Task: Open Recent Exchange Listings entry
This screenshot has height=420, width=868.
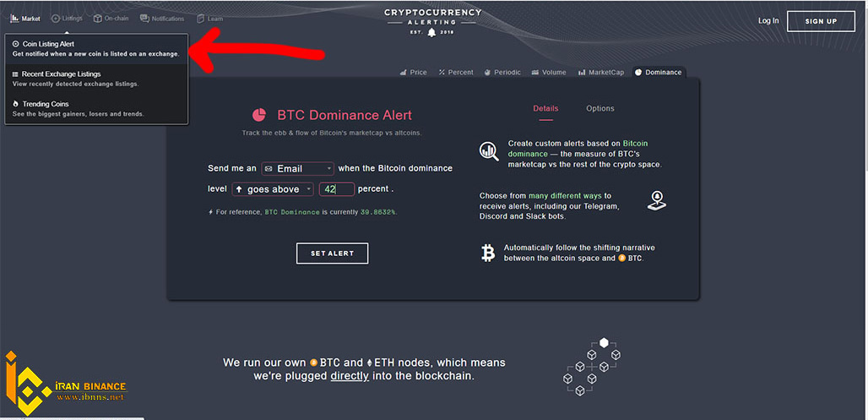Action: (96, 79)
